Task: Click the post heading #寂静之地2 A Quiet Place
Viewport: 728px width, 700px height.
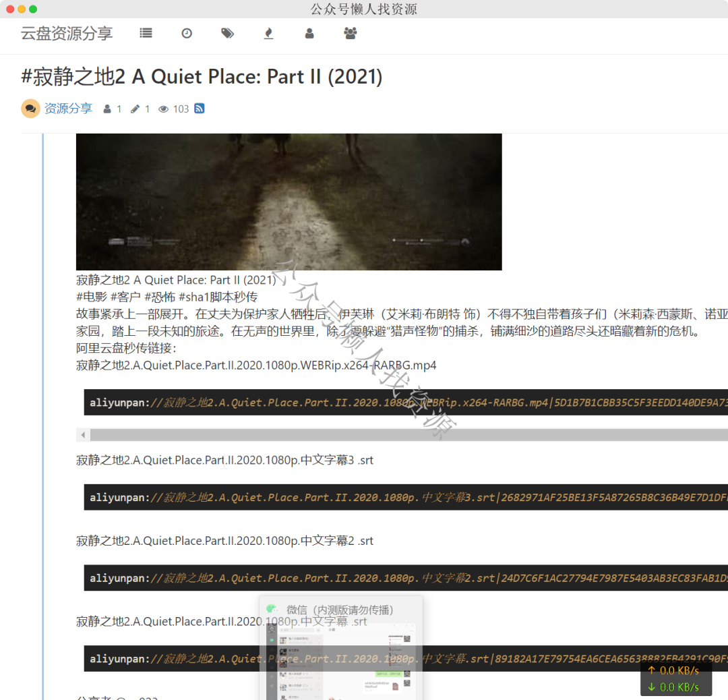Action: point(202,77)
